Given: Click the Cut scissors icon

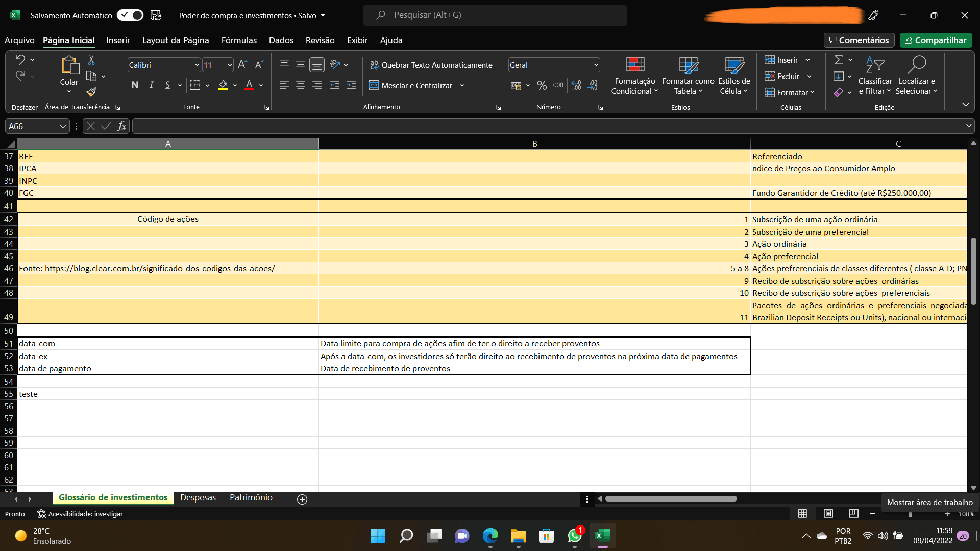Looking at the screenshot, I should click(x=91, y=60).
